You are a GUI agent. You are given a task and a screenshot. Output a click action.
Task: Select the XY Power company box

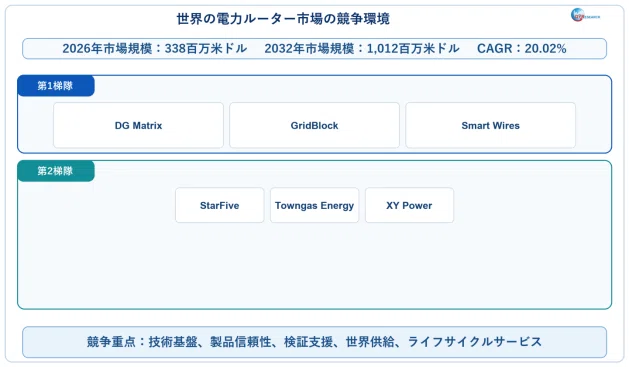[x=409, y=205]
